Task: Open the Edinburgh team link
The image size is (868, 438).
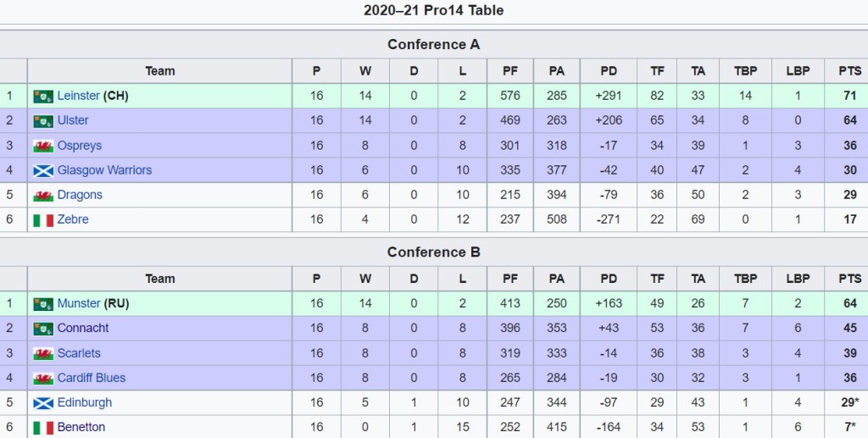Action: coord(85,402)
